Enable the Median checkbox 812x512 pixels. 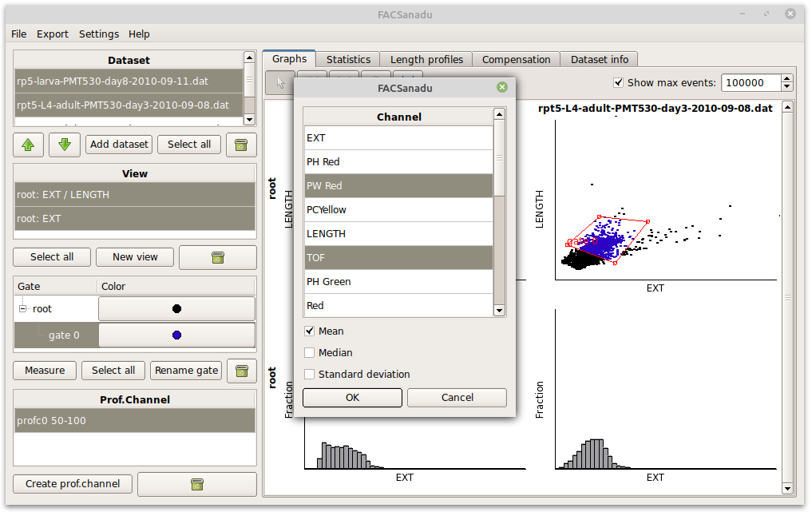(309, 352)
